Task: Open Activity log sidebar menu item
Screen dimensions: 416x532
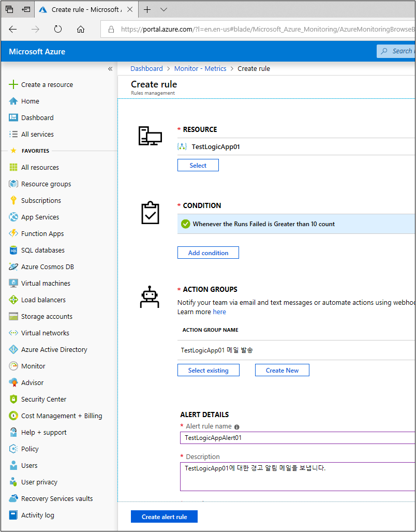Action: (38, 515)
